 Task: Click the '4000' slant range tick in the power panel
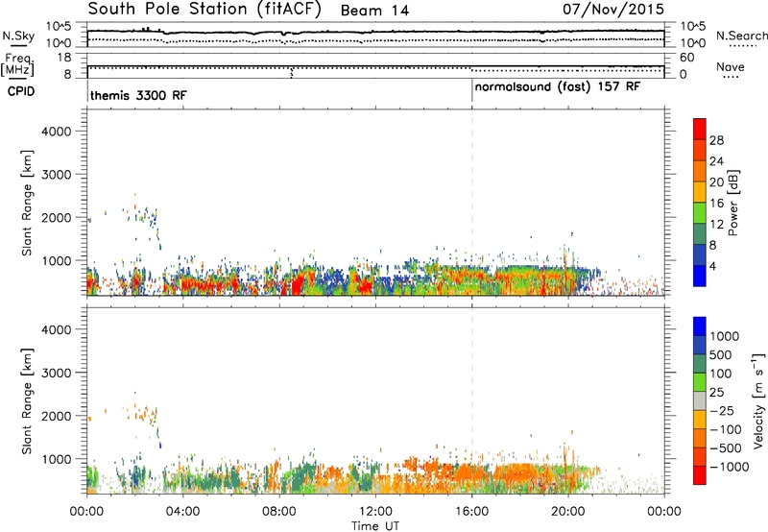click(x=57, y=132)
